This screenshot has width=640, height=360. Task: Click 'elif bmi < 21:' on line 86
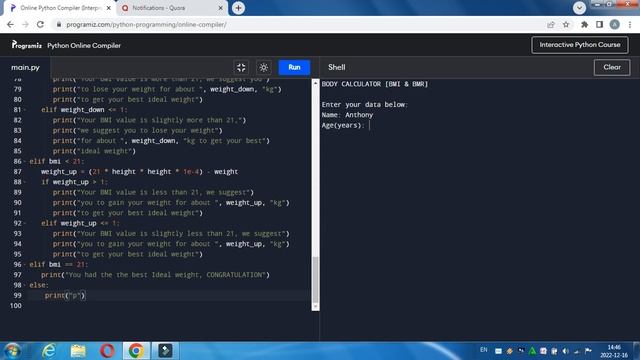56,162
